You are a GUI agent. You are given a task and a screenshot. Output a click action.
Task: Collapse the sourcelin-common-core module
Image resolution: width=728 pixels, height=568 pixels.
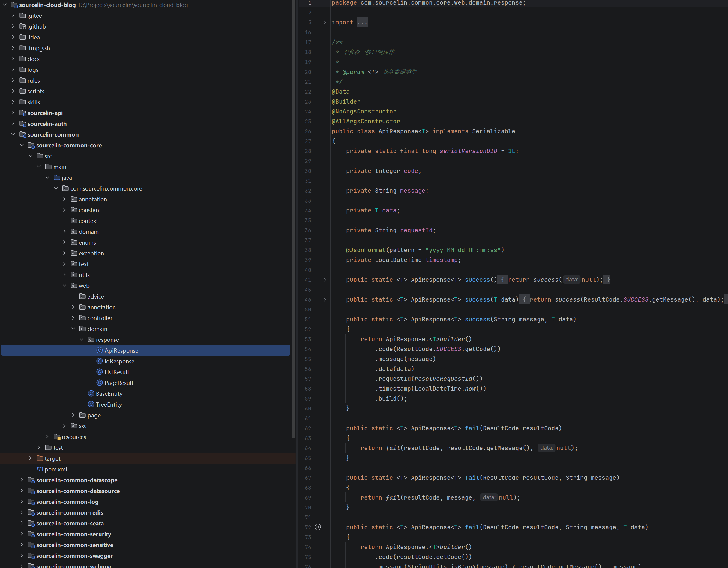tap(22, 145)
